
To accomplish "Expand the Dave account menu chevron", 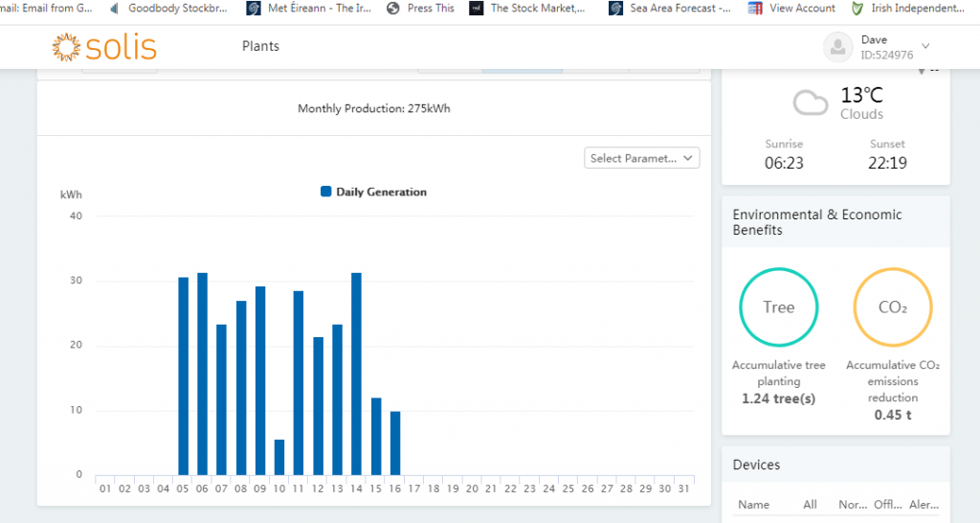I will [925, 46].
